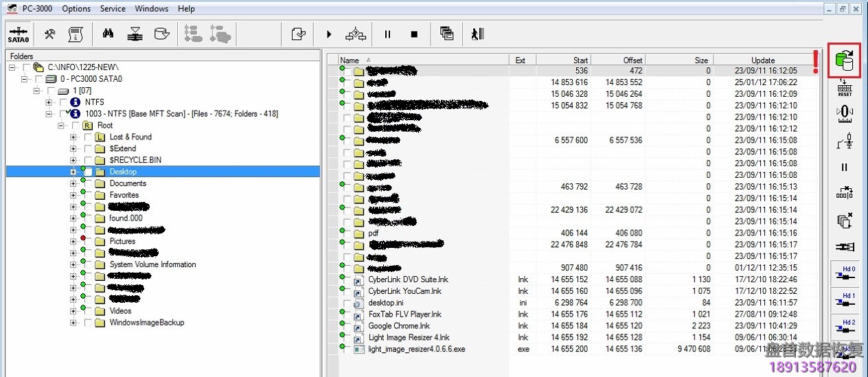868x377 pixels.
Task: Click the zero calibration sidebar icon
Action: pos(845,115)
